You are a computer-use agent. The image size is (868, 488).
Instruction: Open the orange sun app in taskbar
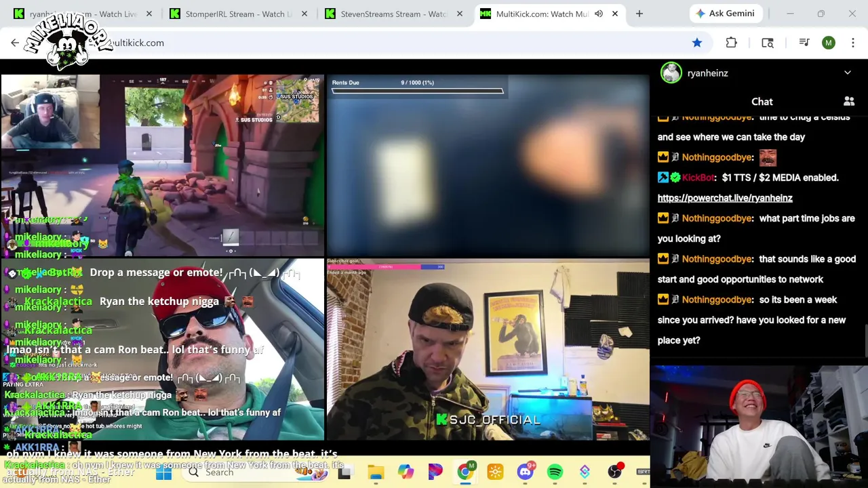tap(495, 472)
